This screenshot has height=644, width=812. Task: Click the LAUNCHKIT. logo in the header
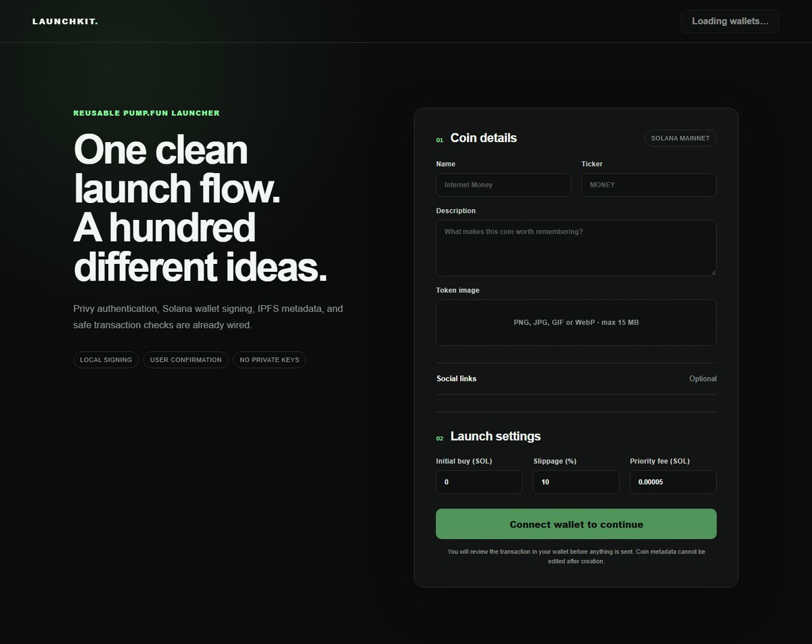(x=65, y=22)
